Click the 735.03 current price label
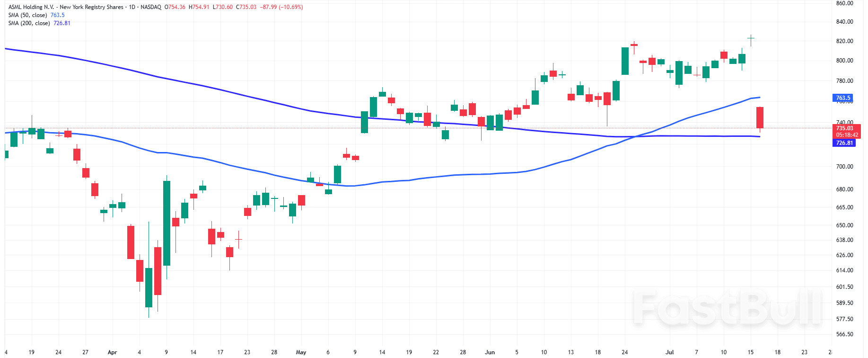The width and height of the screenshot is (868, 358). [846, 128]
